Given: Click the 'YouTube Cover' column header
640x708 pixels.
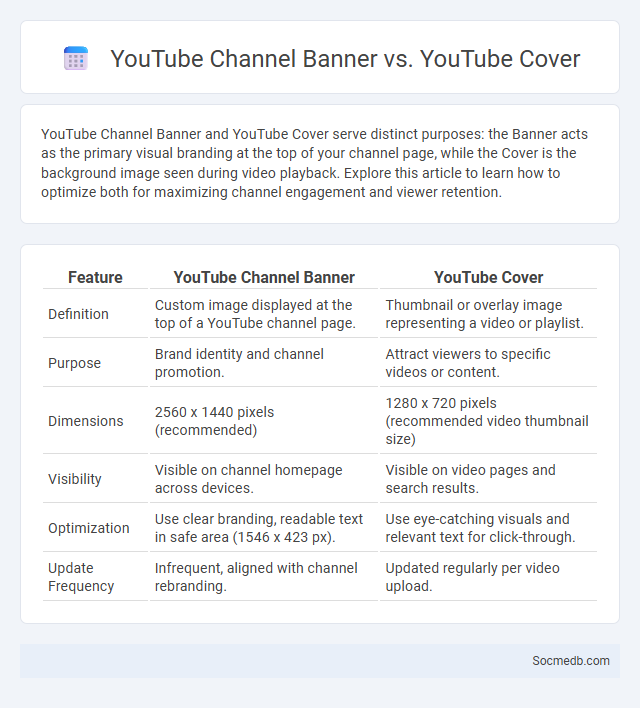Looking at the screenshot, I should point(488,277).
